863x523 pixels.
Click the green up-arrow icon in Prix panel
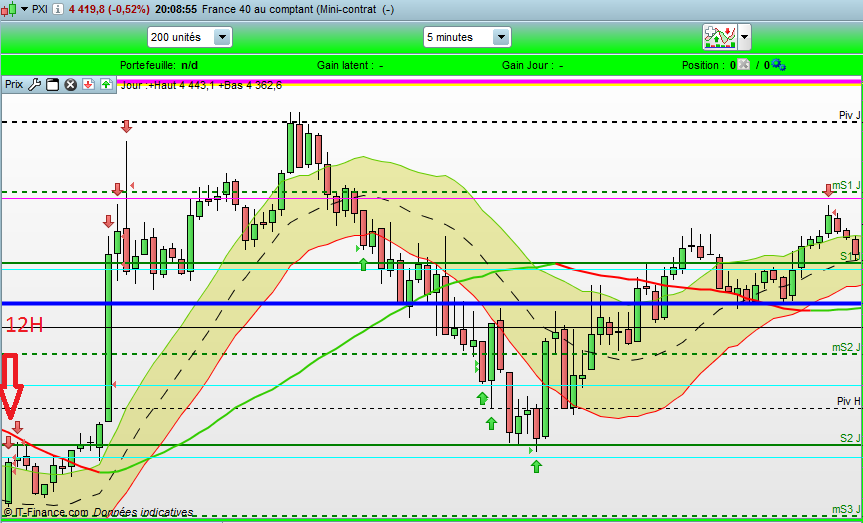106,85
